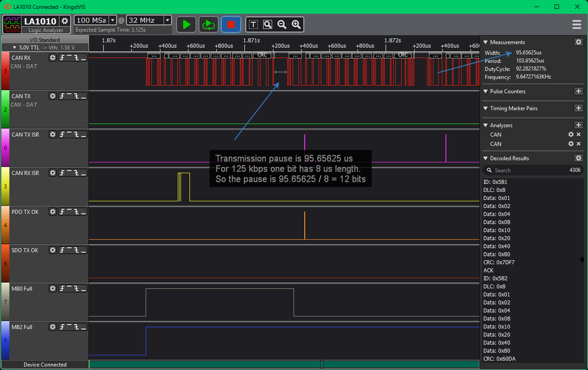Remove the second CAN analyzer
588x370 pixels.
579,144
